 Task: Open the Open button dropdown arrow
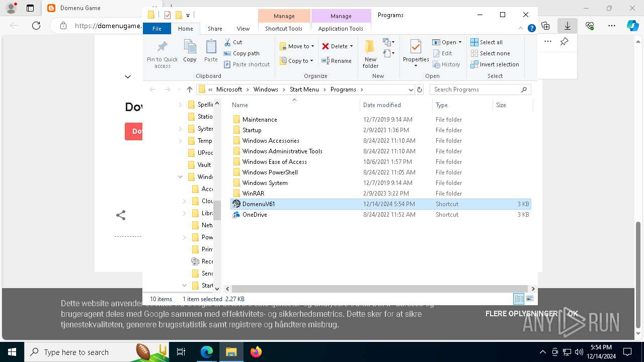click(x=460, y=42)
